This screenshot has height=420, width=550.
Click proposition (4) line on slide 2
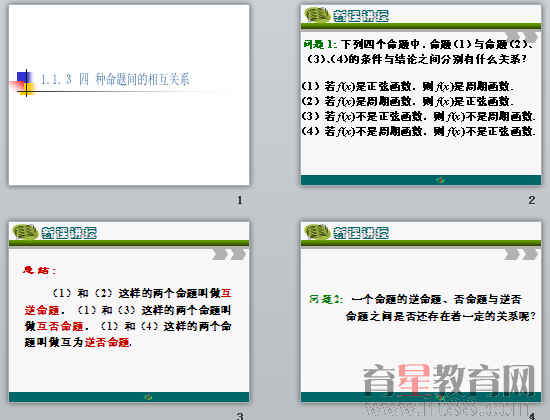click(418, 131)
